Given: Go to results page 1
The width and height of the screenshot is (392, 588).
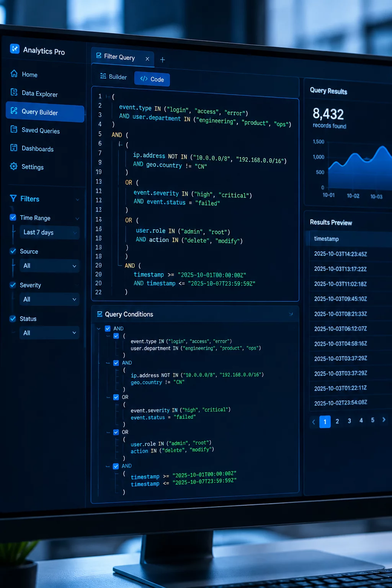Looking at the screenshot, I should click(325, 421).
